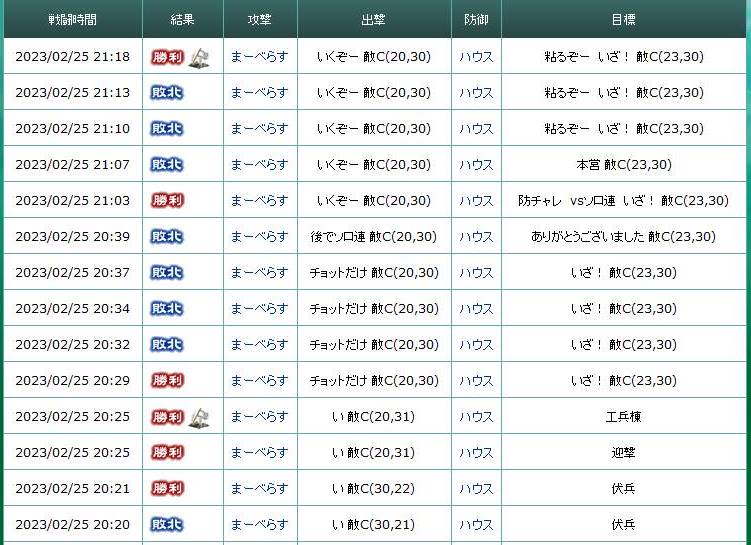Open the flag report icon in the 工兵棟 row
Viewport: 751px width, 545px height.
coord(199,418)
